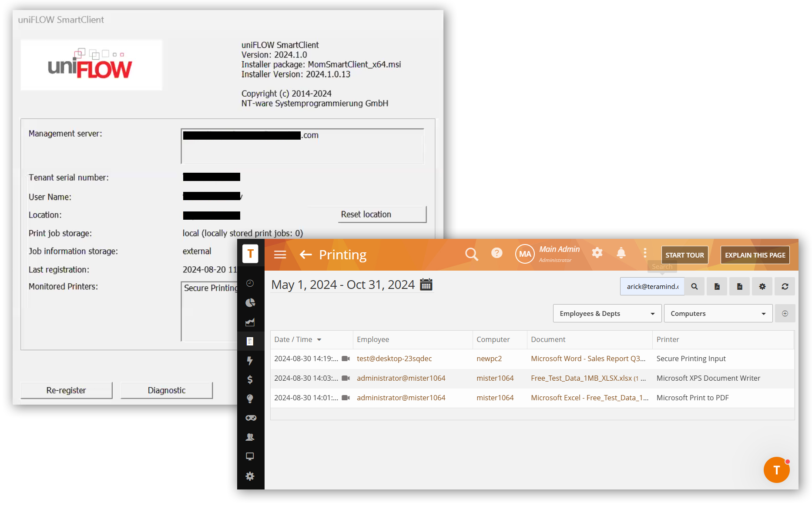
Task: Click the Main Admin name in header
Action: (x=559, y=249)
